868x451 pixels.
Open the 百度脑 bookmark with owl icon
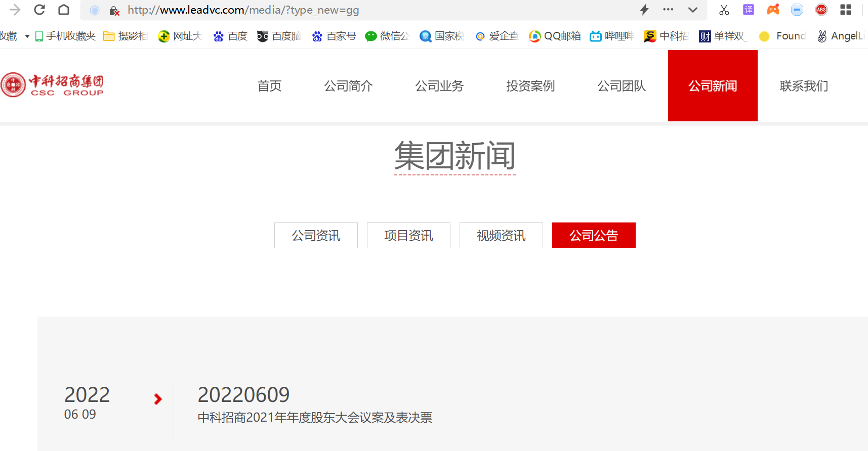click(279, 36)
